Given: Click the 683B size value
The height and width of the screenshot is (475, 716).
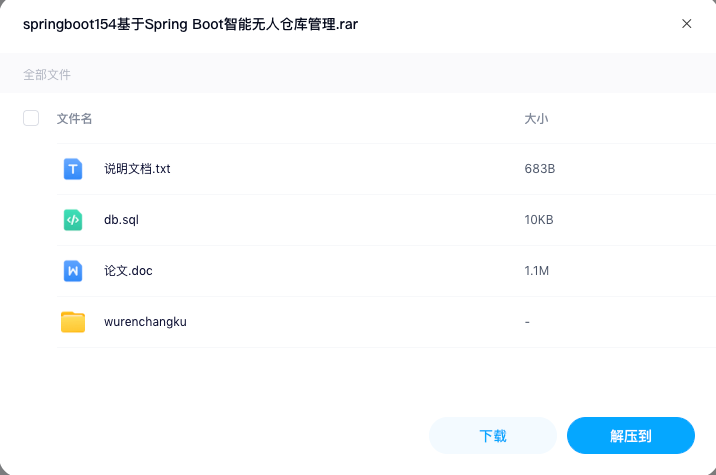Looking at the screenshot, I should 540,169.
